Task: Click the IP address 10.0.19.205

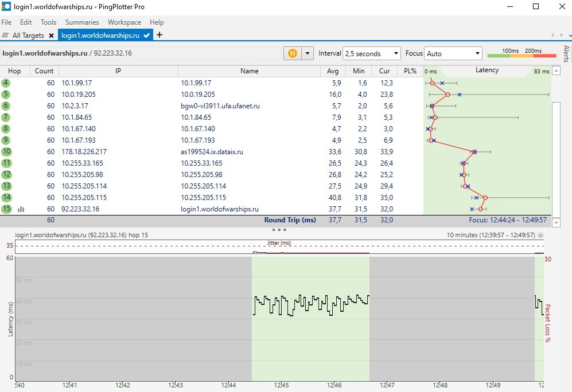Action: point(79,95)
